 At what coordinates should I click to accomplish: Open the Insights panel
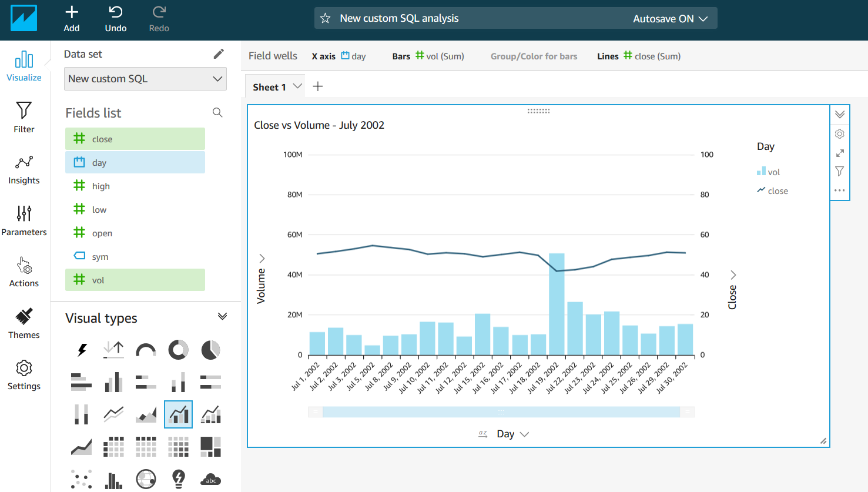24,169
